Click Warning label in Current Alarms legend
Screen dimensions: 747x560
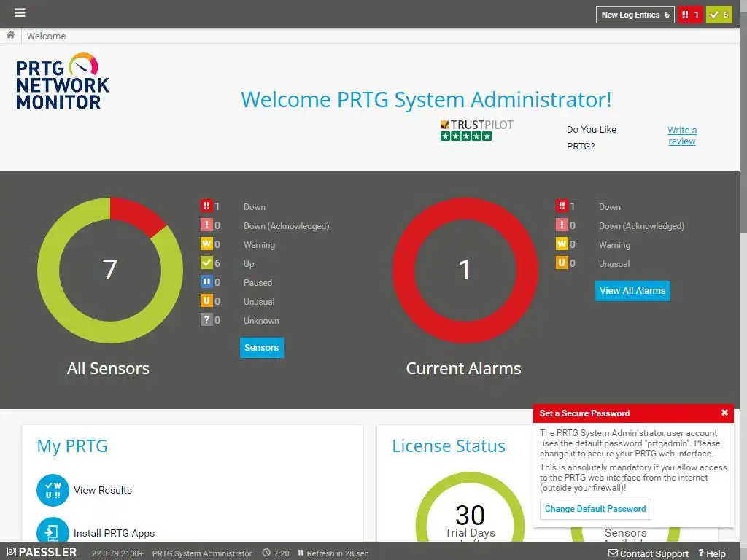pos(614,245)
